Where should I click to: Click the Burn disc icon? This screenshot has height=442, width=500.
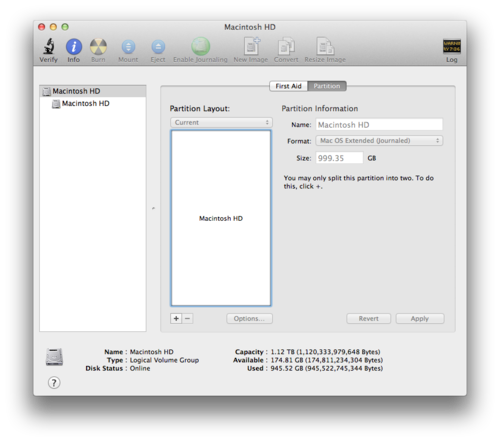tap(98, 47)
